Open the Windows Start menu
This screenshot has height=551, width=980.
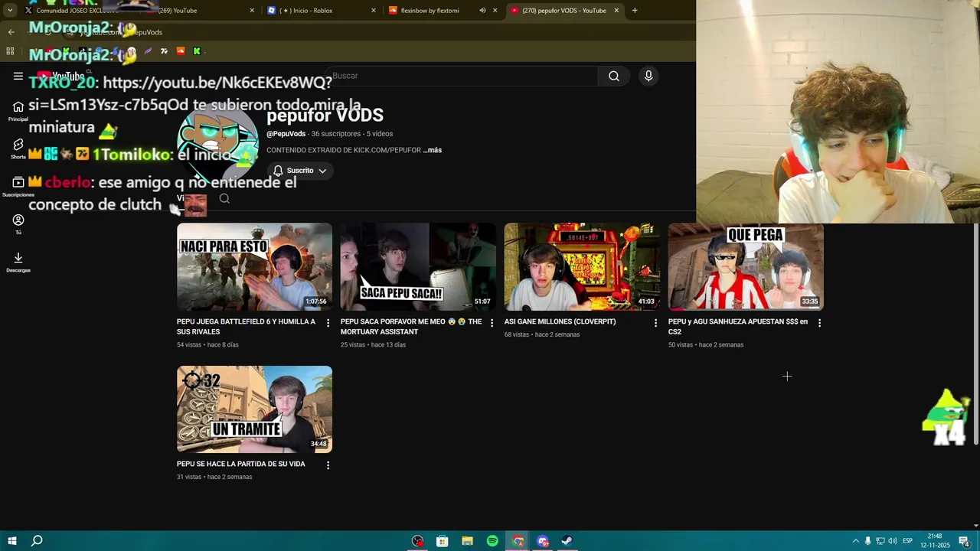12,541
